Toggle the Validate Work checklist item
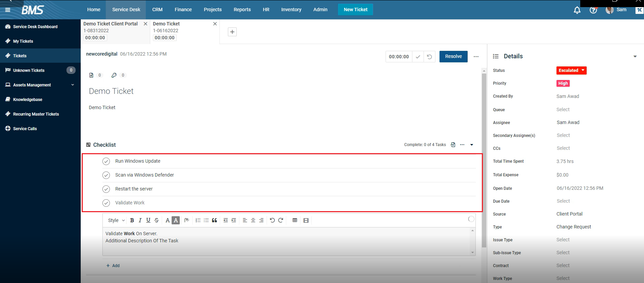 pyautogui.click(x=106, y=203)
